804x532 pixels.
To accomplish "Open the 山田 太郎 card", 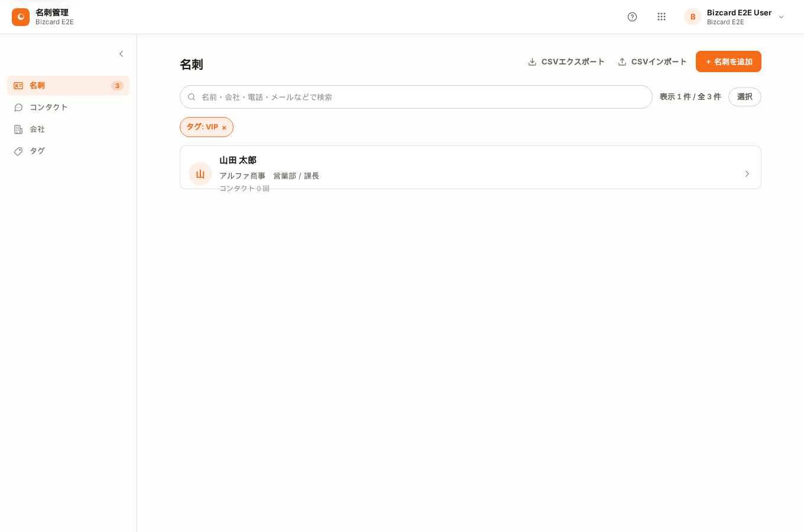I will [x=471, y=167].
